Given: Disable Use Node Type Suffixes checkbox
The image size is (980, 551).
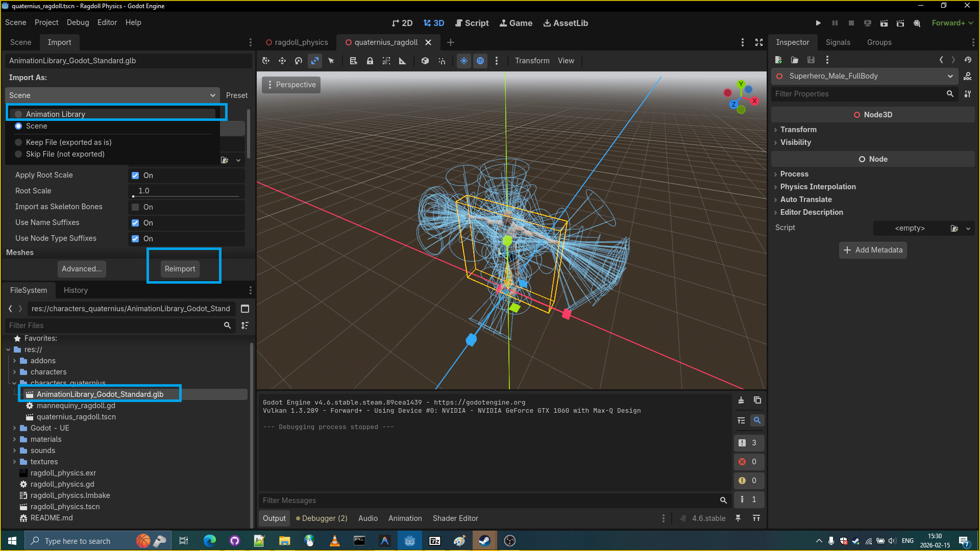Looking at the screenshot, I should (135, 239).
